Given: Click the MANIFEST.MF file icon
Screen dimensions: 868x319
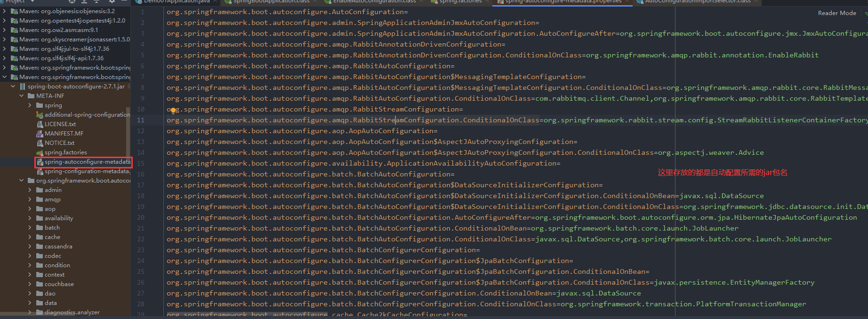Looking at the screenshot, I should point(40,134).
